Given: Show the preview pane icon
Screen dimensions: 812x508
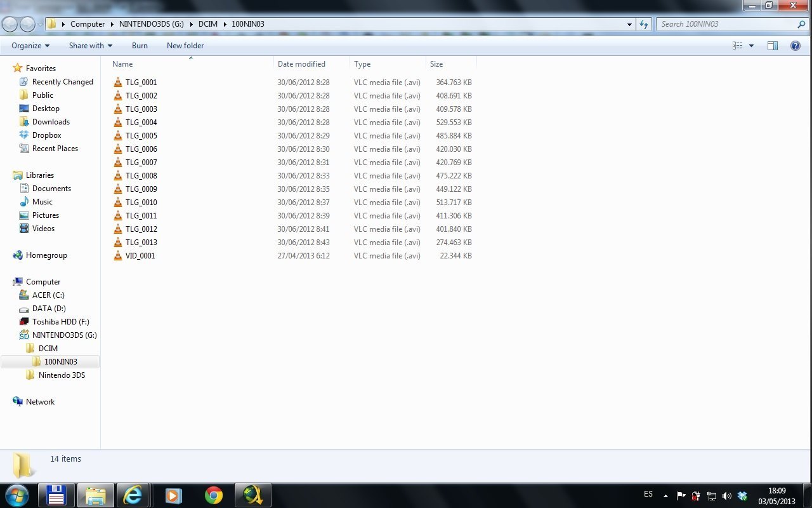Looking at the screenshot, I should 773,46.
